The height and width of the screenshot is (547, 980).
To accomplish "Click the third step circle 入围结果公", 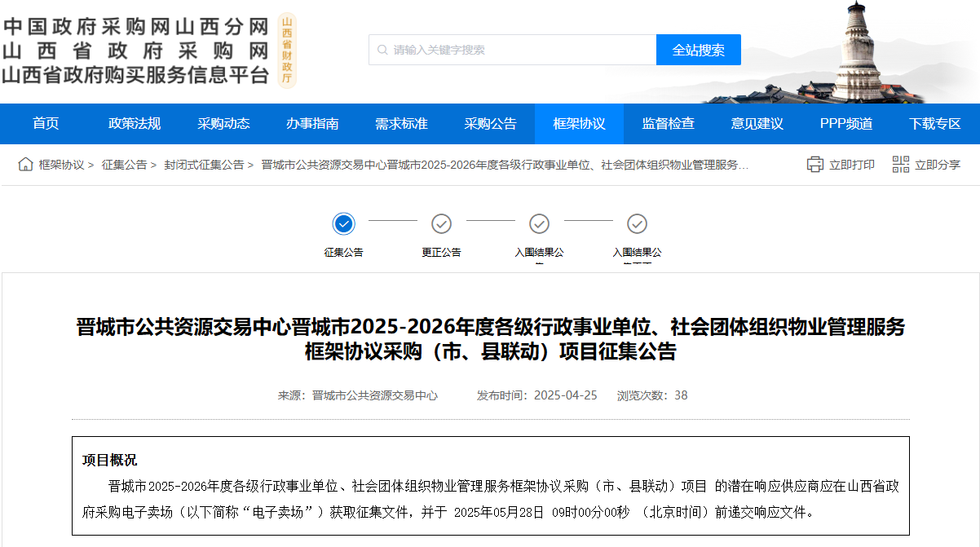I will (539, 223).
